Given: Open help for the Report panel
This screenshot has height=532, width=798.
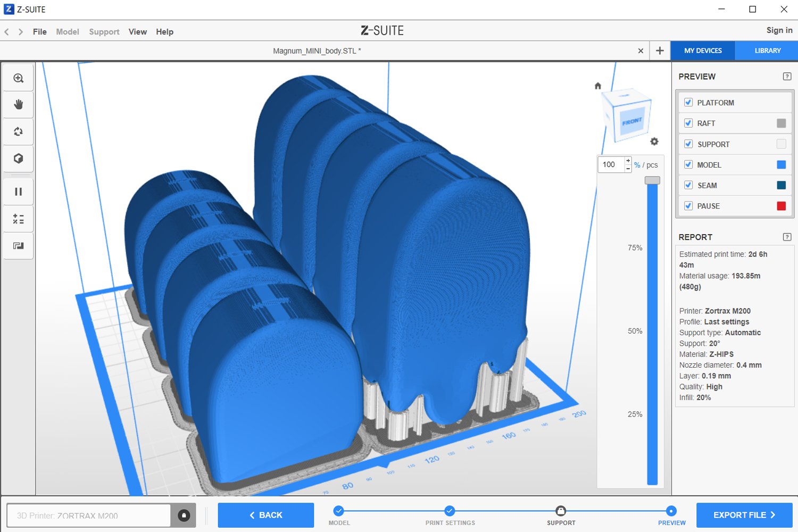Looking at the screenshot, I should (787, 237).
